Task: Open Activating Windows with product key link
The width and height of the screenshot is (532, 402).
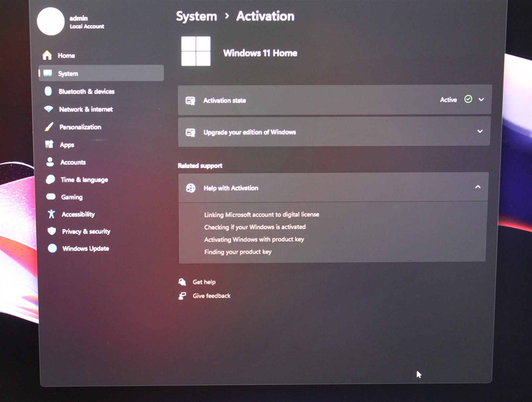Action: (254, 239)
